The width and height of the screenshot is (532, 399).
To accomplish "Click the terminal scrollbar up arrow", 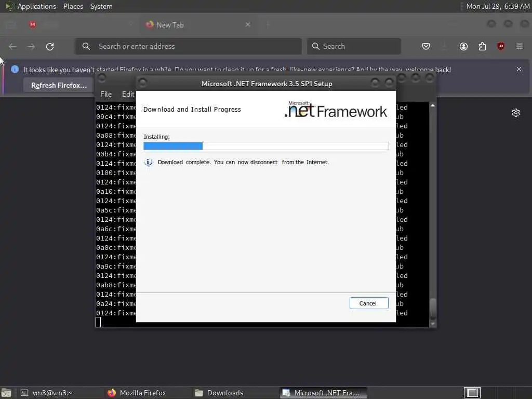I will [433, 106].
